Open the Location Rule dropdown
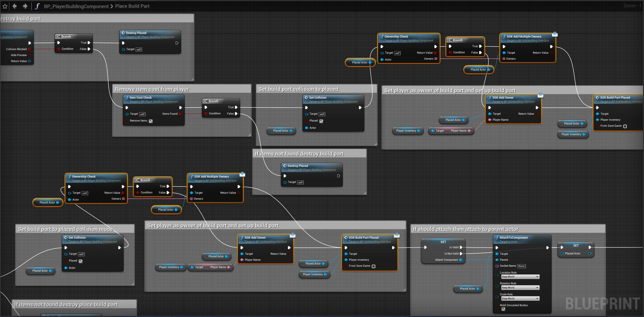Viewport: 644px width, 317px height. click(x=520, y=277)
